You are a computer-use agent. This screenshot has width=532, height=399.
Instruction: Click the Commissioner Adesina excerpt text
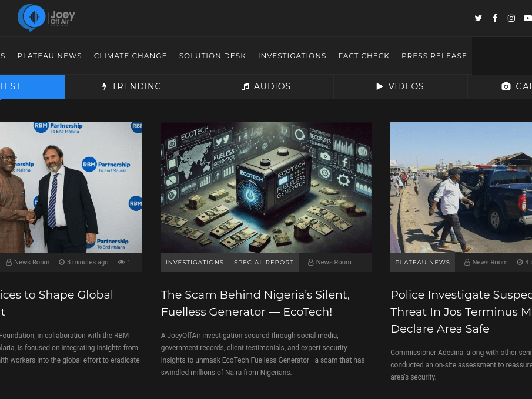[x=461, y=365]
